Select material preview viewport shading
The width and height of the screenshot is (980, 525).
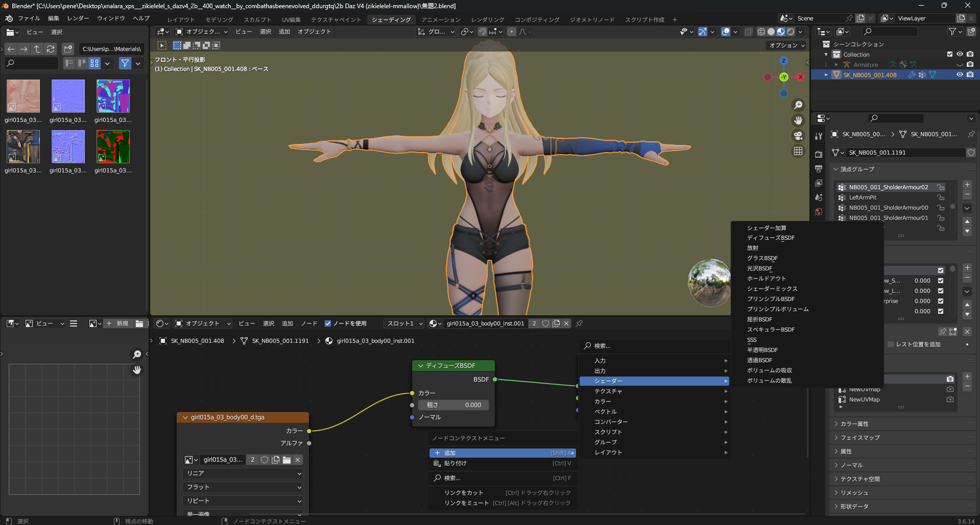(781, 32)
